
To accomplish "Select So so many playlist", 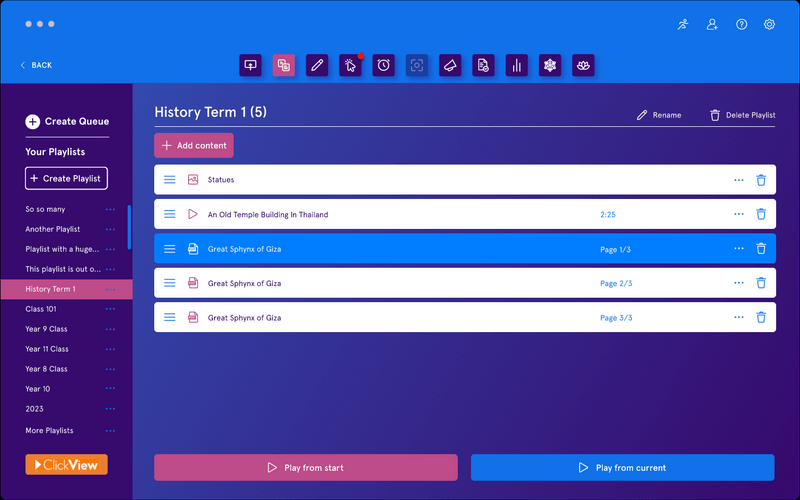I will click(x=45, y=209).
